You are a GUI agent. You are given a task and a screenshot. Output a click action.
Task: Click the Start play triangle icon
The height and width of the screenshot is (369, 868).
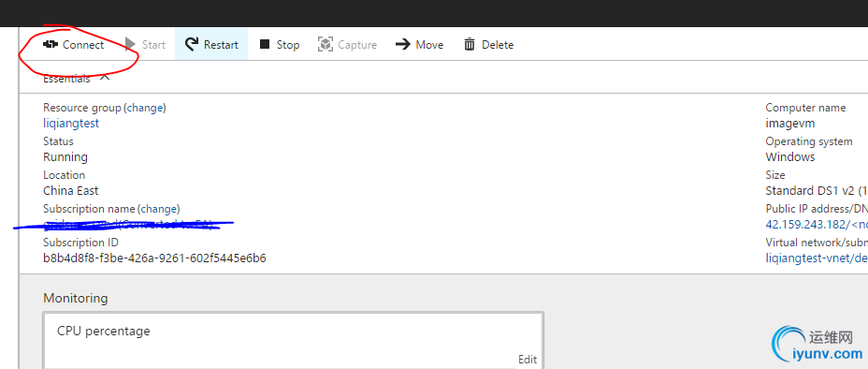click(130, 44)
